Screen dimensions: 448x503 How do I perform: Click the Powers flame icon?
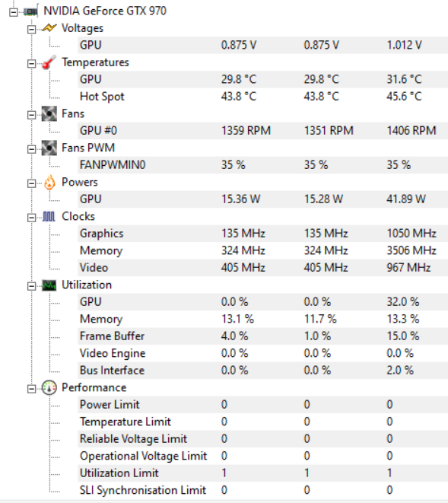49,182
